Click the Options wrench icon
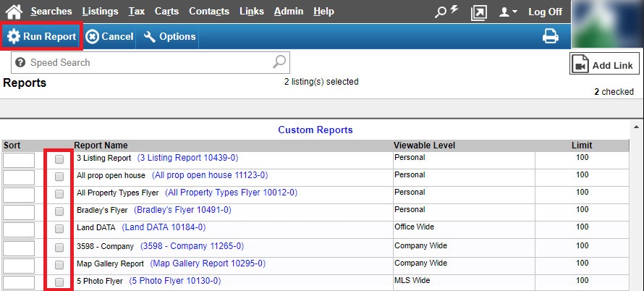The width and height of the screenshot is (644, 291). [150, 37]
